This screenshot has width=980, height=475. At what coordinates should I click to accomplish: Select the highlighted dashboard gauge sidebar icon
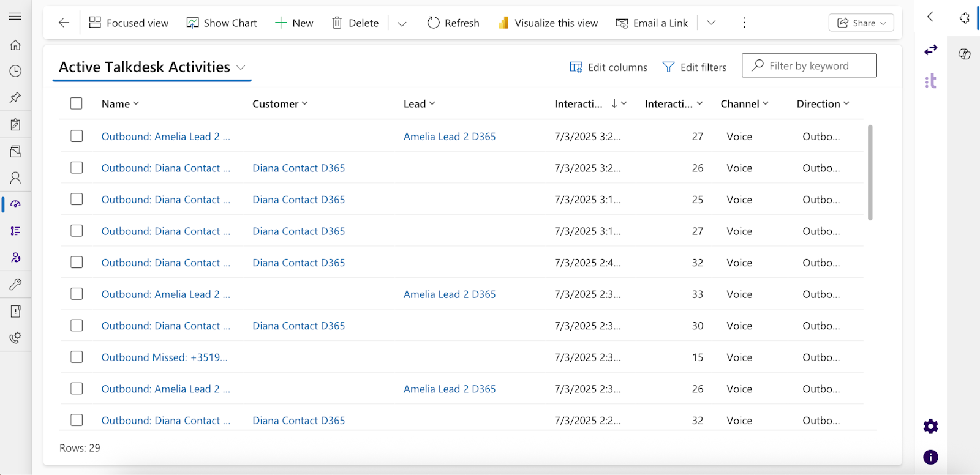(15, 204)
